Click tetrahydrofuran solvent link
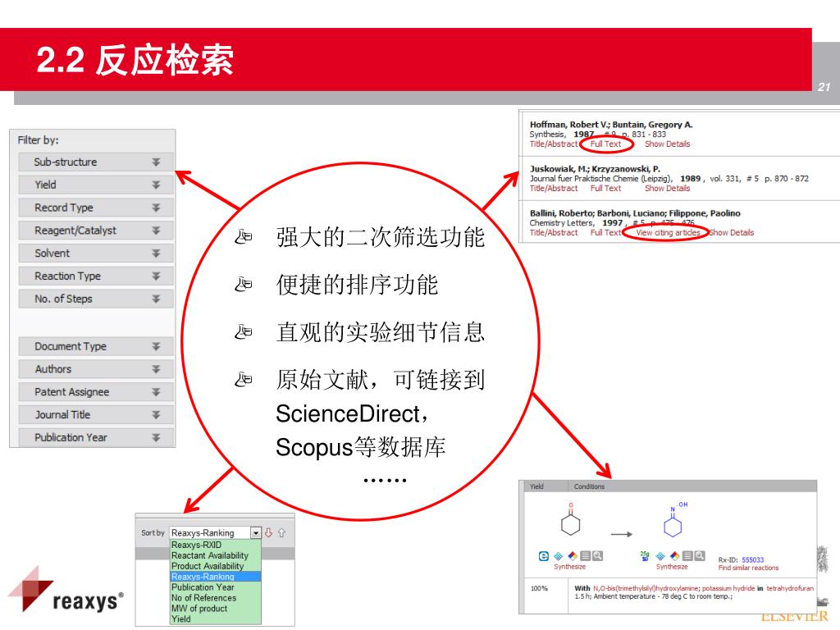840x630 pixels. point(790,588)
